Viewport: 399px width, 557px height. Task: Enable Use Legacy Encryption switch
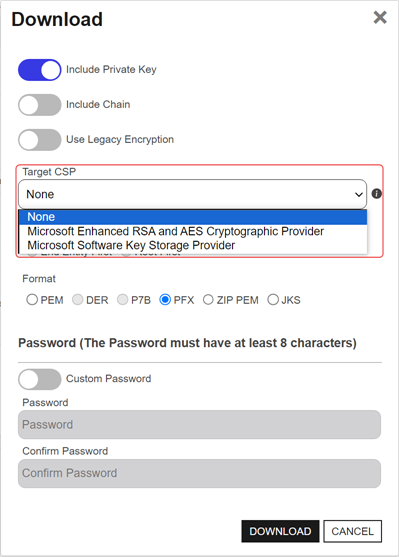[39, 139]
